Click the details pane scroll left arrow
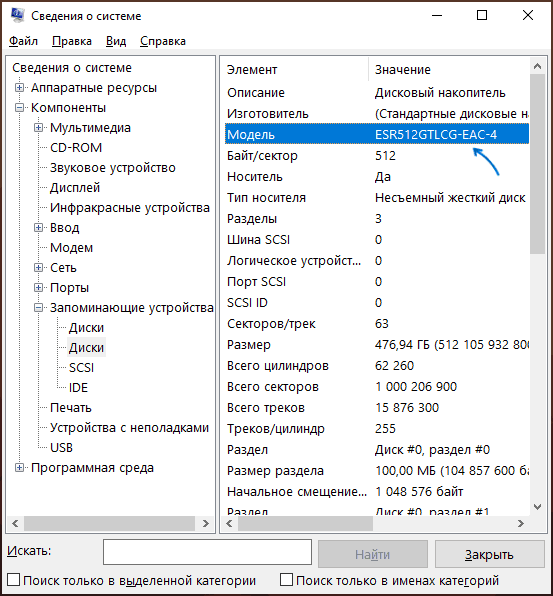The image size is (553, 596). tap(229, 523)
